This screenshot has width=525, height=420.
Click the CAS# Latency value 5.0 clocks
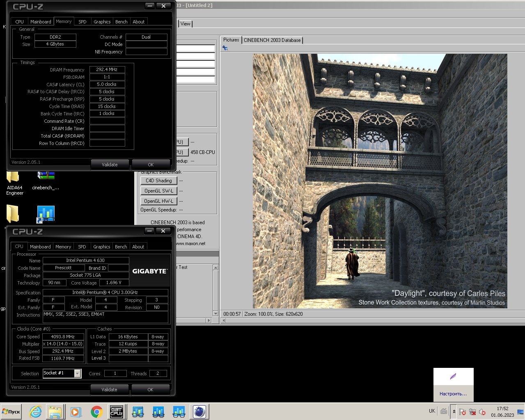[x=107, y=84]
